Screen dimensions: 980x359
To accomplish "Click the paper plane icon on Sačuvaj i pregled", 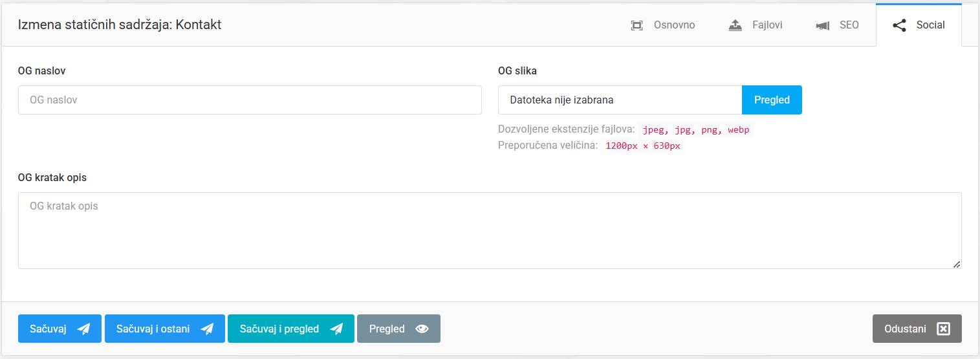I will pyautogui.click(x=336, y=329).
